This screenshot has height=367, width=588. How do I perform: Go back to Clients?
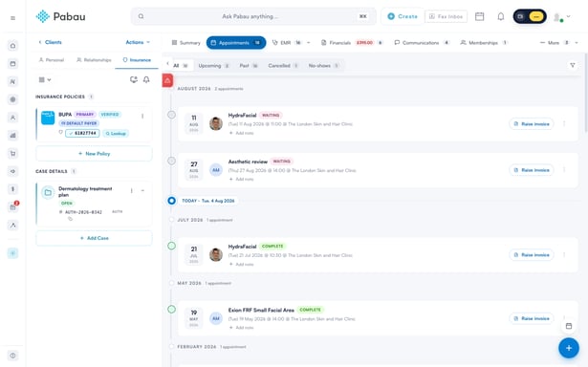[50, 42]
